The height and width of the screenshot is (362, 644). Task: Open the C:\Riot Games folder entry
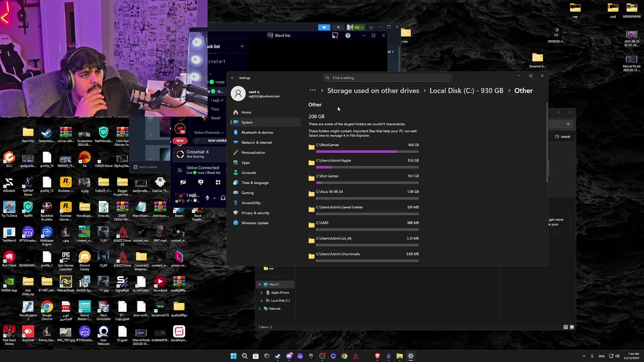pyautogui.click(x=364, y=178)
